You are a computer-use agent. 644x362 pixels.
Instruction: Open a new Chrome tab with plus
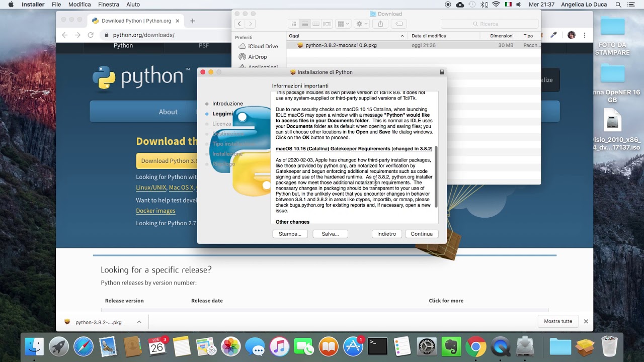(x=192, y=21)
